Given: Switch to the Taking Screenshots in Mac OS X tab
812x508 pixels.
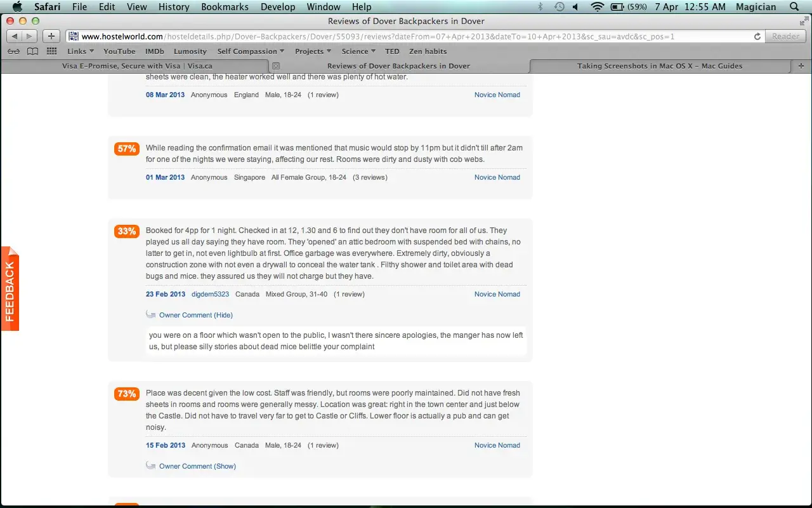Looking at the screenshot, I should pos(660,66).
